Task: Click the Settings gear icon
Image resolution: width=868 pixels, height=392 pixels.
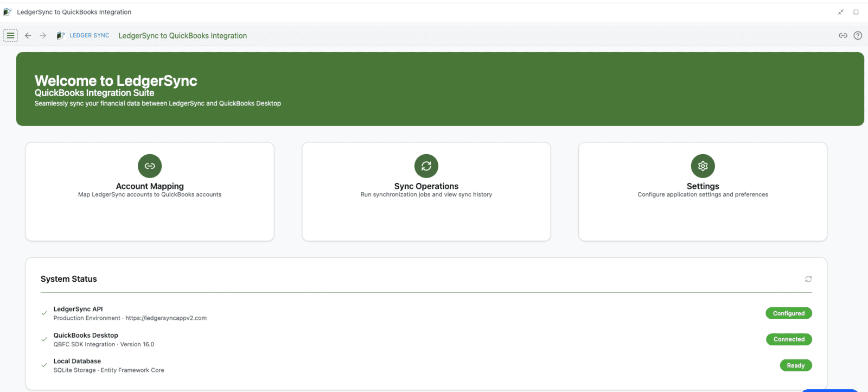Action: [x=703, y=166]
